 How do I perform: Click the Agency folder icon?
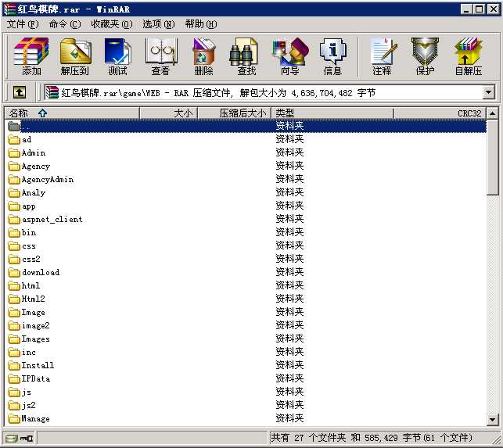tap(14, 166)
